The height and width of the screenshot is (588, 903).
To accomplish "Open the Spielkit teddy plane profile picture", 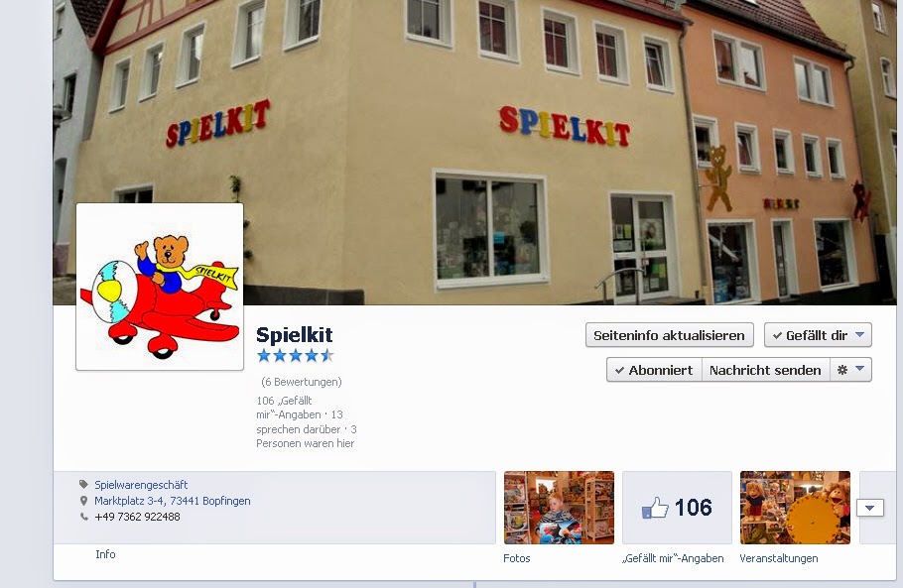I will 160,287.
